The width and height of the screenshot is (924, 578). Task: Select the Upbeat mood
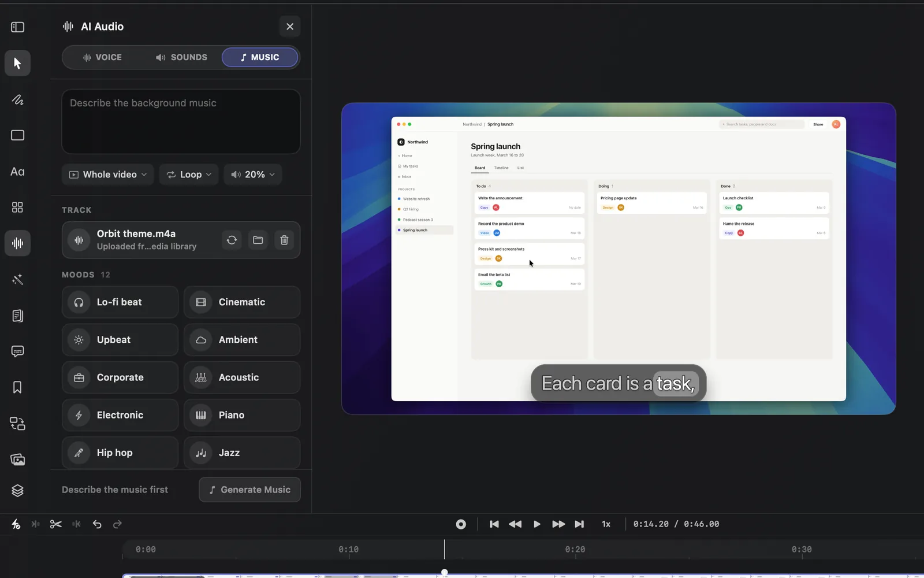(x=120, y=340)
